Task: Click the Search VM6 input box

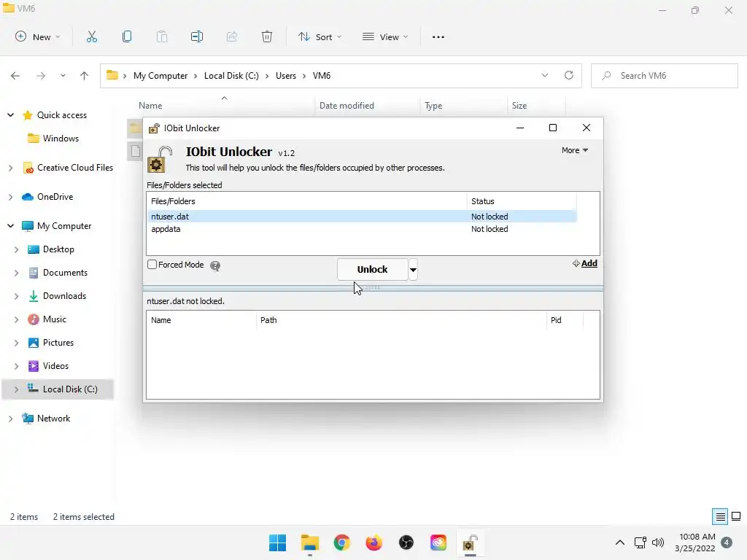Action: pyautogui.click(x=665, y=76)
